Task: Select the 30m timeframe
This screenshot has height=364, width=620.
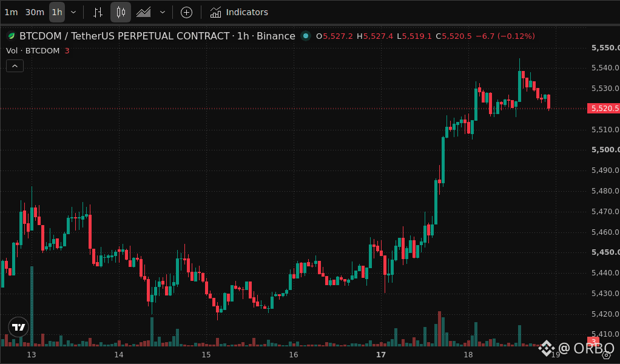Action: pyautogui.click(x=35, y=12)
